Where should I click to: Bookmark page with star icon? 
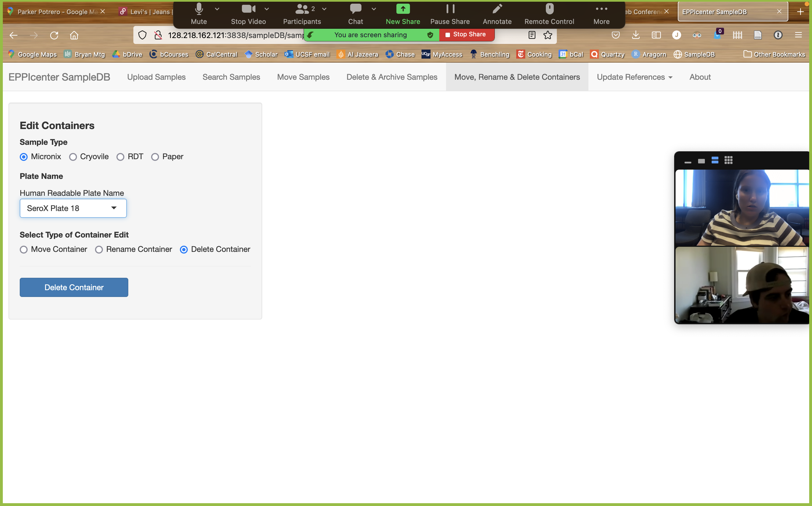[x=548, y=35]
